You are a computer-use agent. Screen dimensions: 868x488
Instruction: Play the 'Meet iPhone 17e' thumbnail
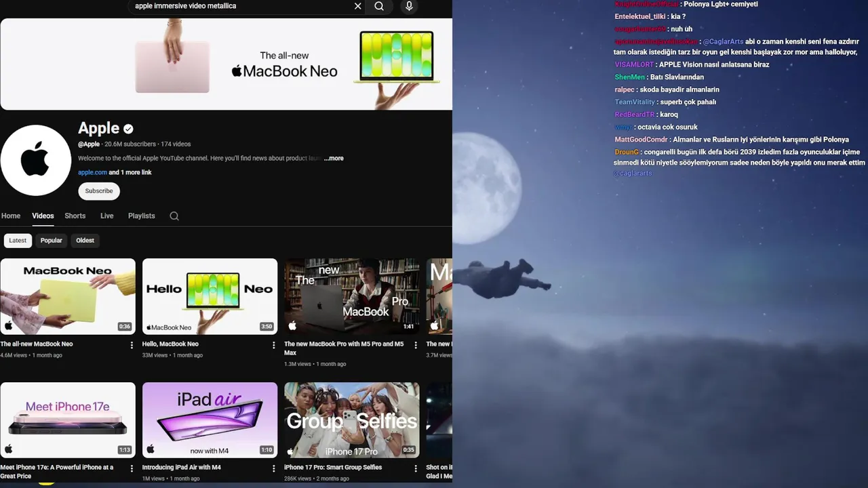pyautogui.click(x=68, y=420)
